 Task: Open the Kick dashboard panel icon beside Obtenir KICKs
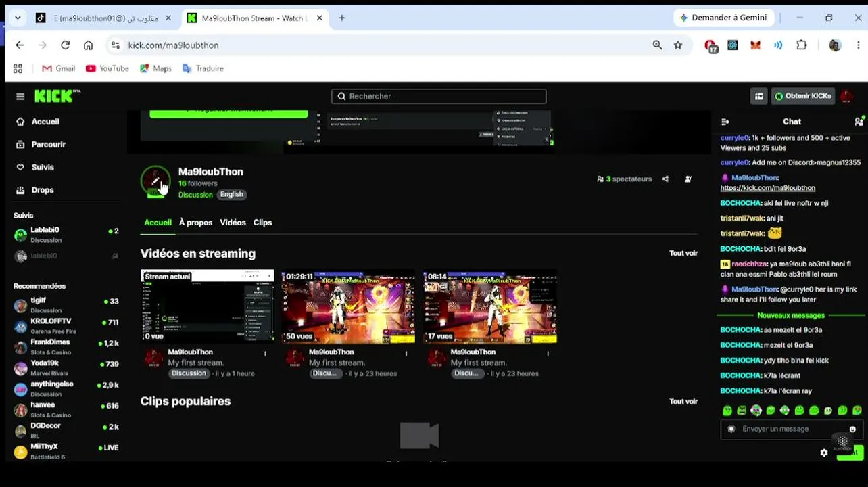click(759, 96)
